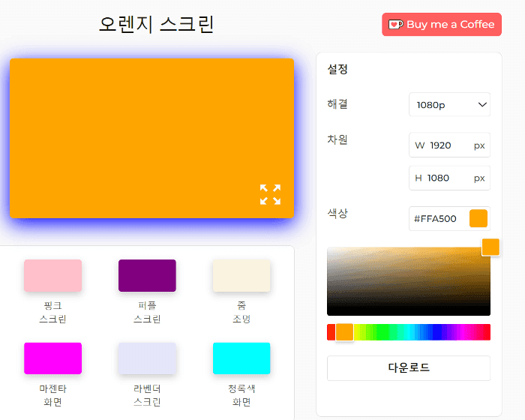Open the Buy me a Coffee link
The width and height of the screenshot is (525, 420).
click(x=442, y=25)
